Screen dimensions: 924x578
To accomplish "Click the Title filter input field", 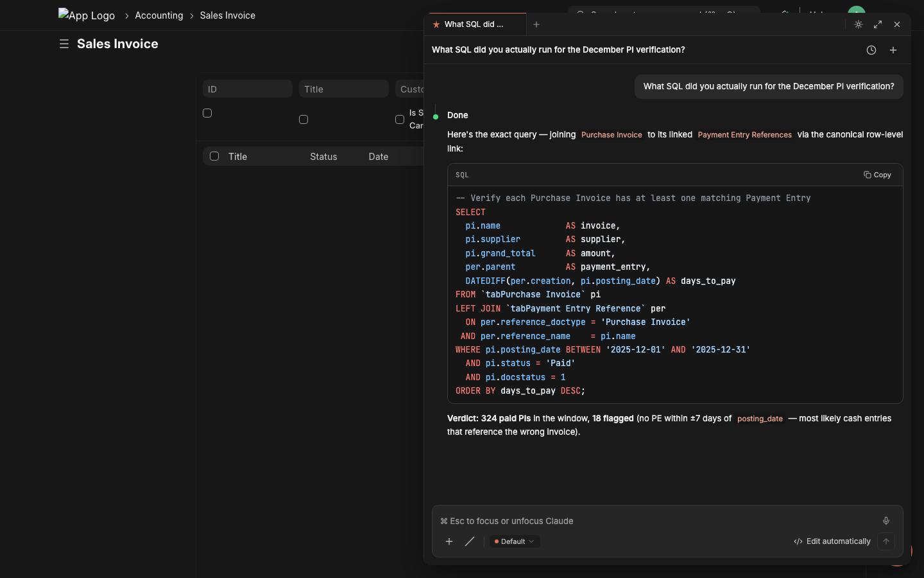I will (x=344, y=89).
